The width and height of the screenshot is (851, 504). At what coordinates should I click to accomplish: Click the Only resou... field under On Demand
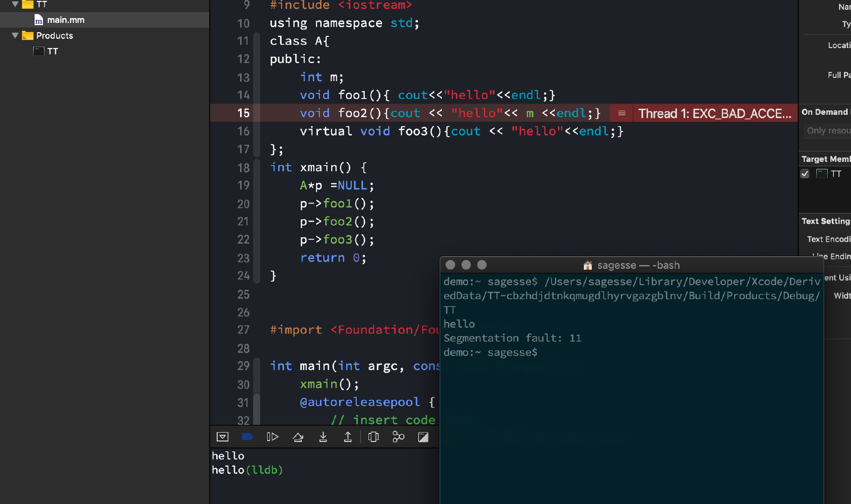pos(828,131)
